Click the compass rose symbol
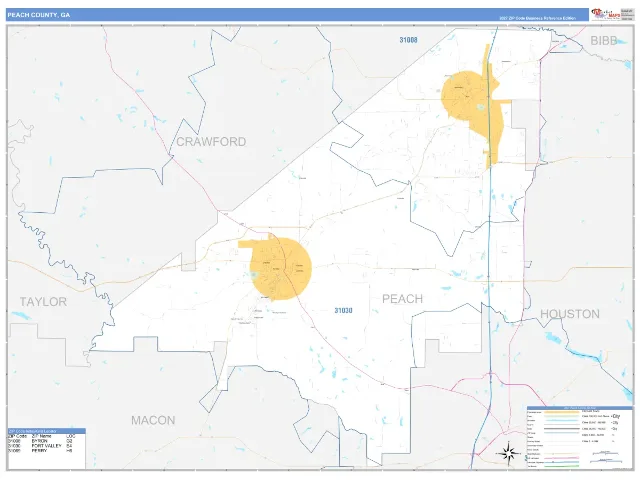 [508, 453]
